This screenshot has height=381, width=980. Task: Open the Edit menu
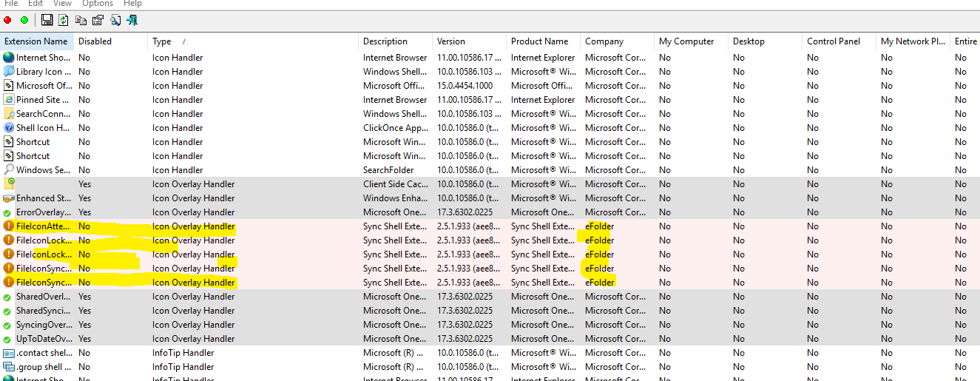(36, 4)
